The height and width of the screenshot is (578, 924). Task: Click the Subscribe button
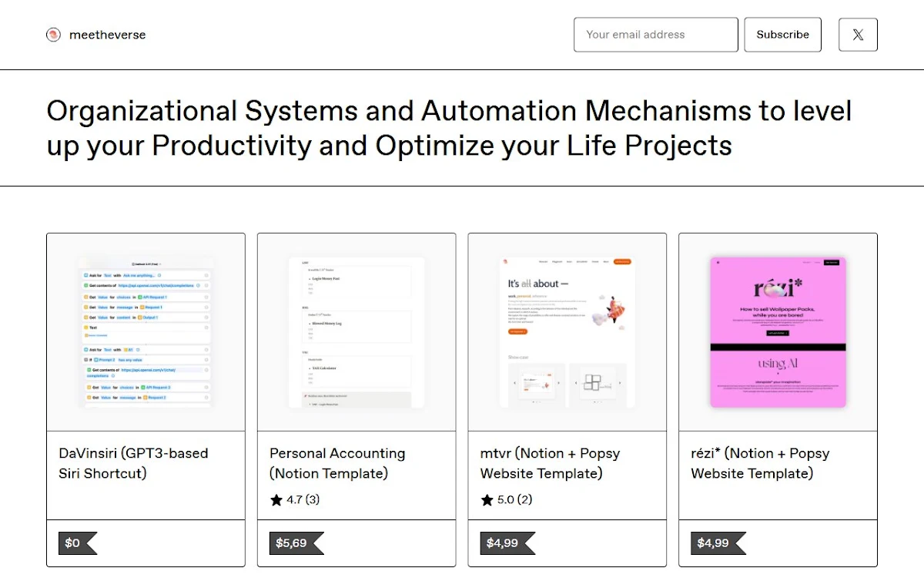point(782,35)
